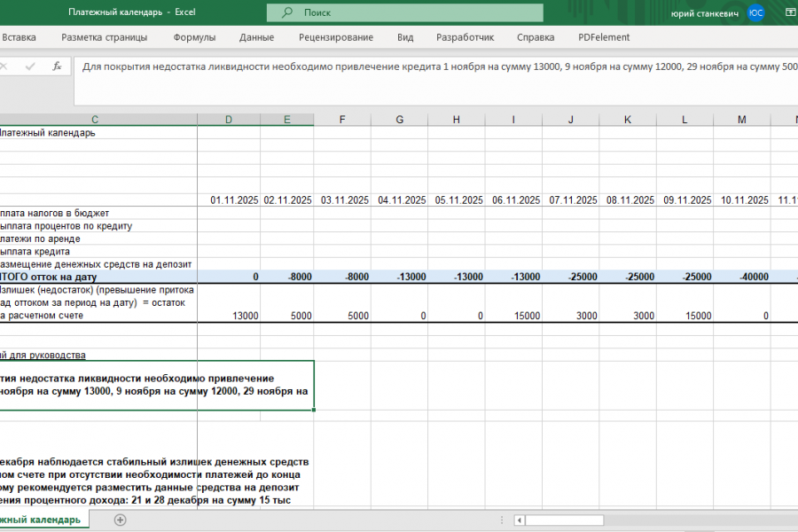Select the Рецензирование ribbon tab
This screenshot has width=798, height=532.
pos(336,37)
